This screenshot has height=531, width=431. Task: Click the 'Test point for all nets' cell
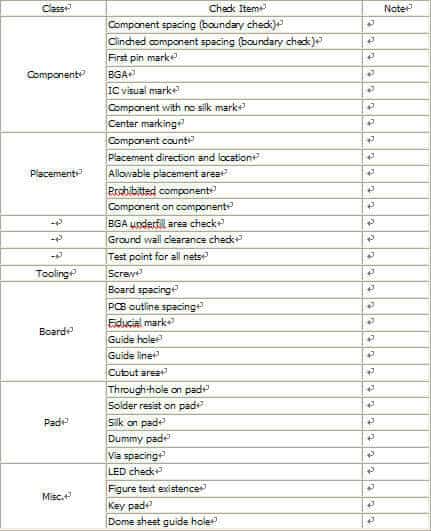234,257
